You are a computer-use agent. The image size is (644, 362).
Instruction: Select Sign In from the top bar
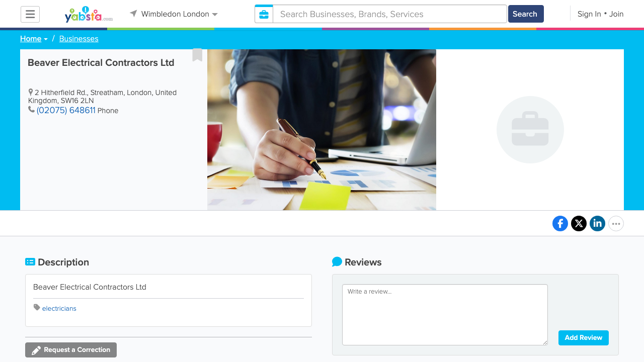click(589, 14)
